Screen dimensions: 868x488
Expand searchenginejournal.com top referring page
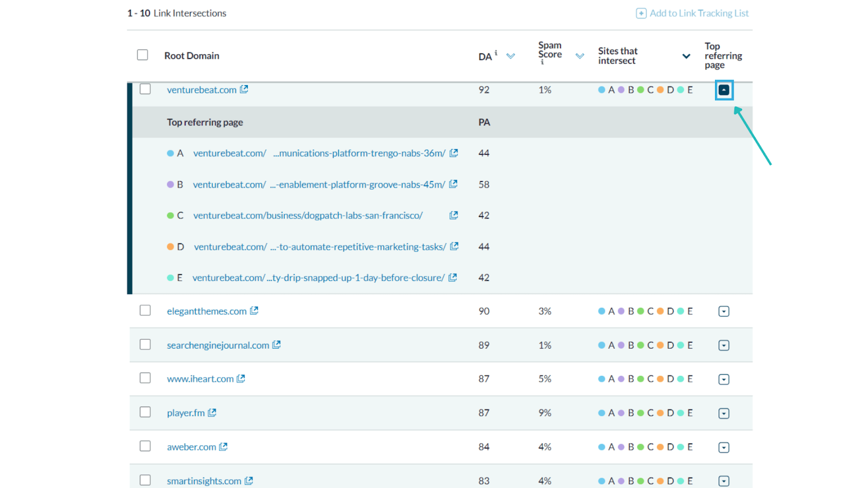click(724, 345)
